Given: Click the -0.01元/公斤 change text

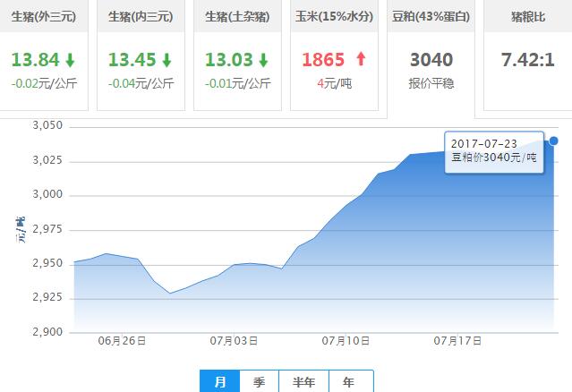Looking at the screenshot, I should (237, 83).
